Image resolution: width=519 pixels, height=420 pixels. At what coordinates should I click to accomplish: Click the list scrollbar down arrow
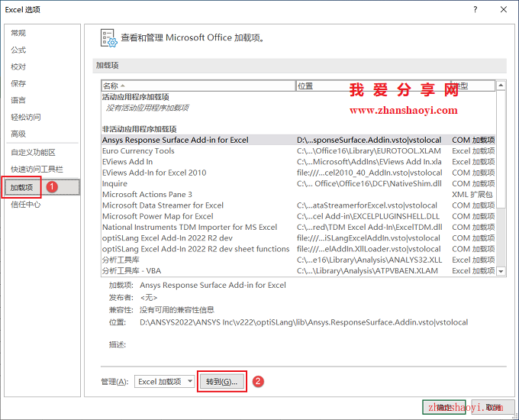point(501,271)
